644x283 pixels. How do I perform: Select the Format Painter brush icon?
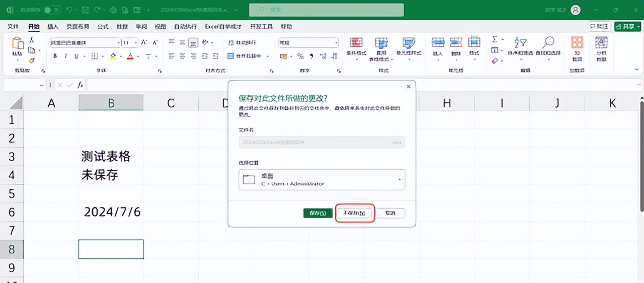click(32, 60)
